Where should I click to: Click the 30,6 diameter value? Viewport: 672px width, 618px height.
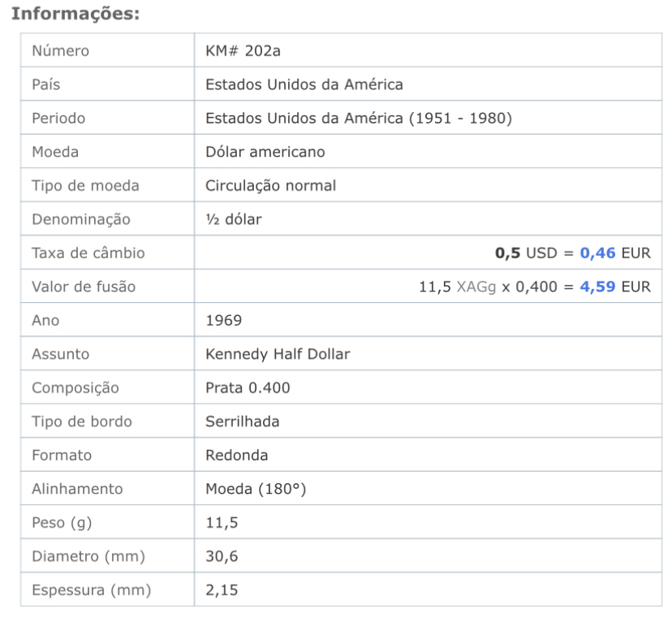pyautogui.click(x=222, y=556)
